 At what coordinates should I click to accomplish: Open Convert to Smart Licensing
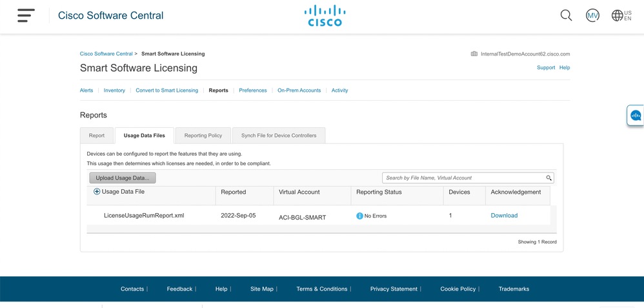click(166, 90)
